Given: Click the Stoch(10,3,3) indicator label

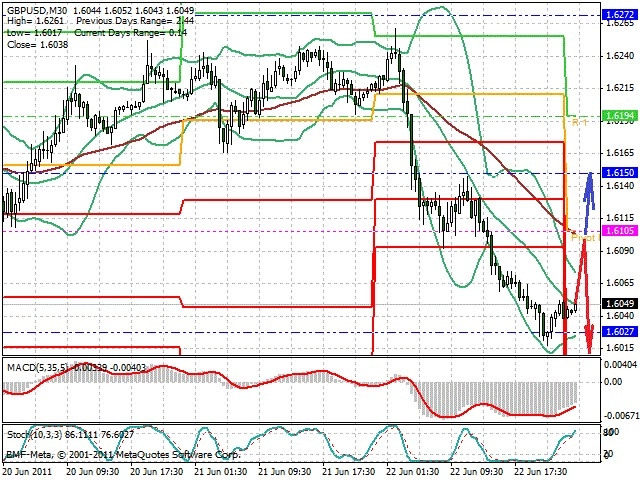Looking at the screenshot, I should pos(34,435).
